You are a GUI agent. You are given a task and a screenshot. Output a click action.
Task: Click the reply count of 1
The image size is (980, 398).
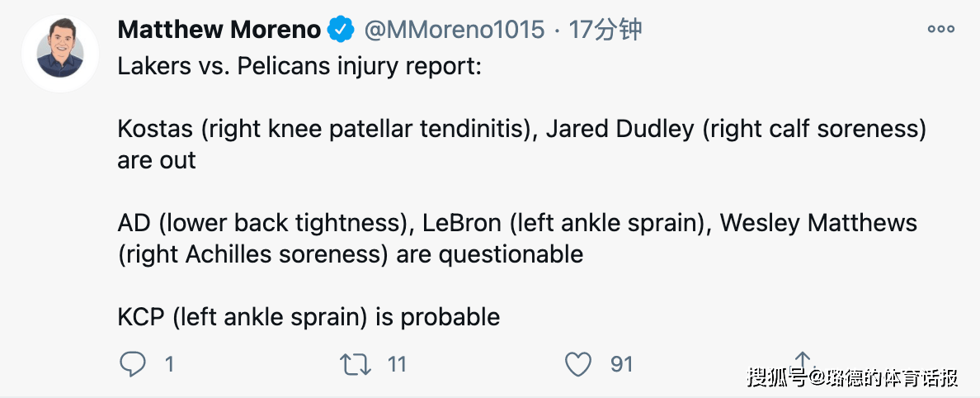pyautogui.click(x=169, y=364)
